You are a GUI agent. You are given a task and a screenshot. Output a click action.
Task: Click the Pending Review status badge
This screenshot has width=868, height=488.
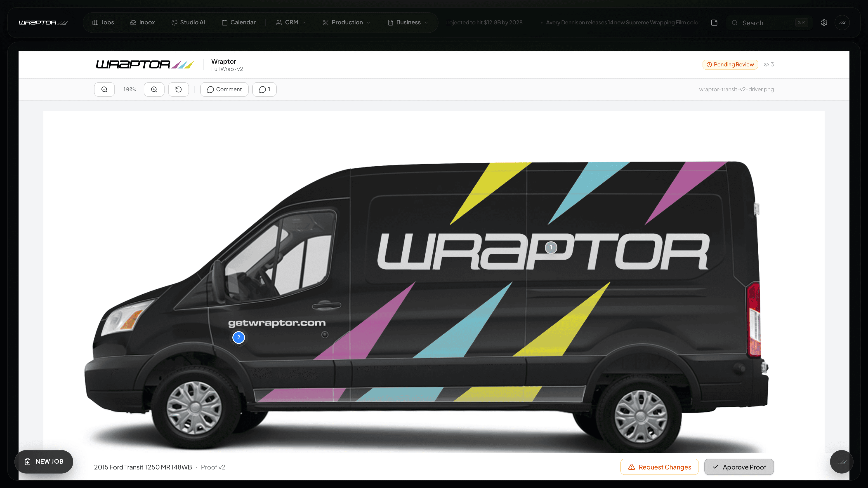730,64
